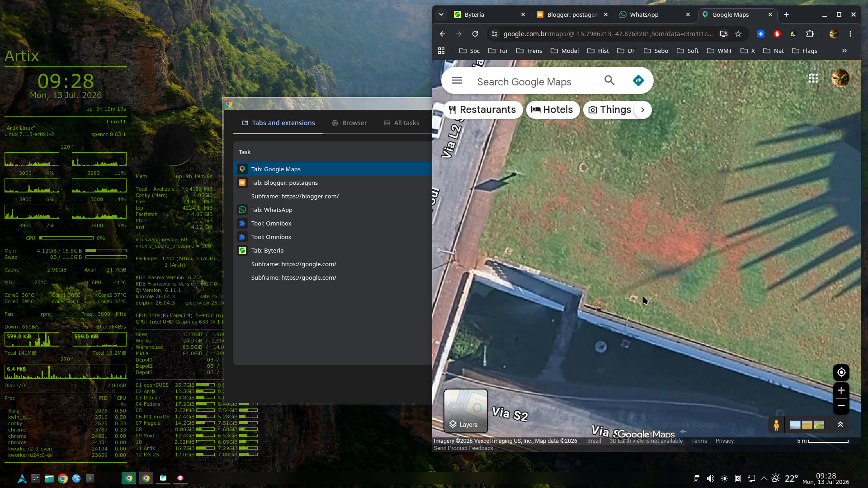Click Send Product Feedback link
This screenshot has width=868, height=488.
(463, 448)
